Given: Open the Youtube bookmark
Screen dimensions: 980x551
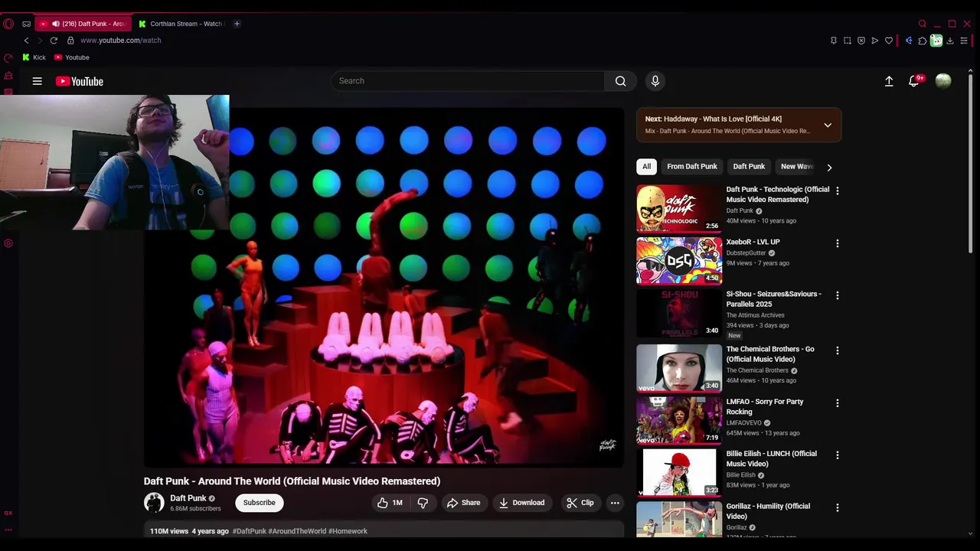Looking at the screenshot, I should (x=71, y=57).
